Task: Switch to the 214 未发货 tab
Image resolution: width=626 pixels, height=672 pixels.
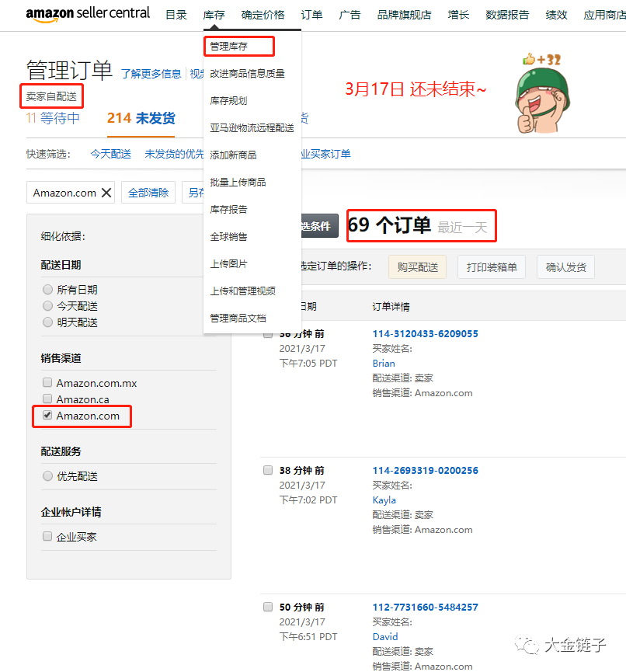Action: click(141, 118)
